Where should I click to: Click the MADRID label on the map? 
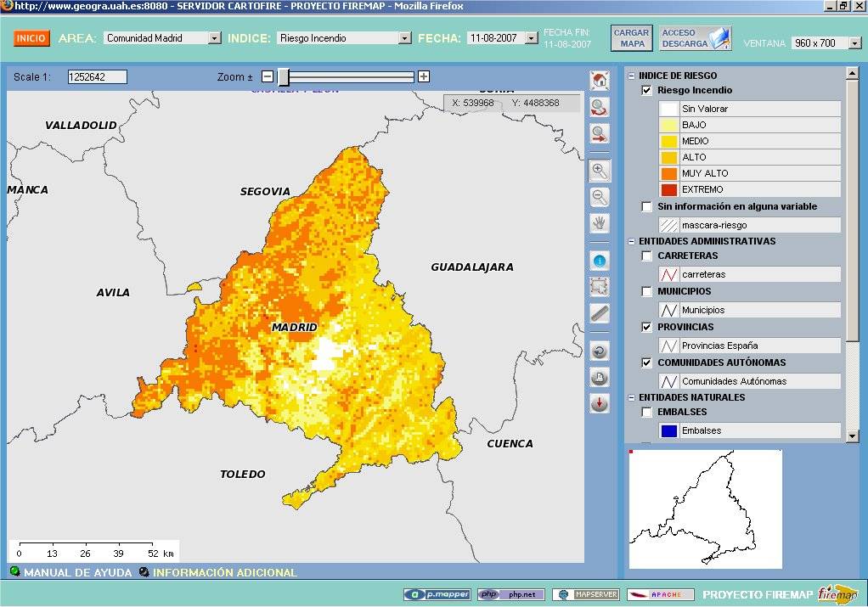(x=295, y=327)
